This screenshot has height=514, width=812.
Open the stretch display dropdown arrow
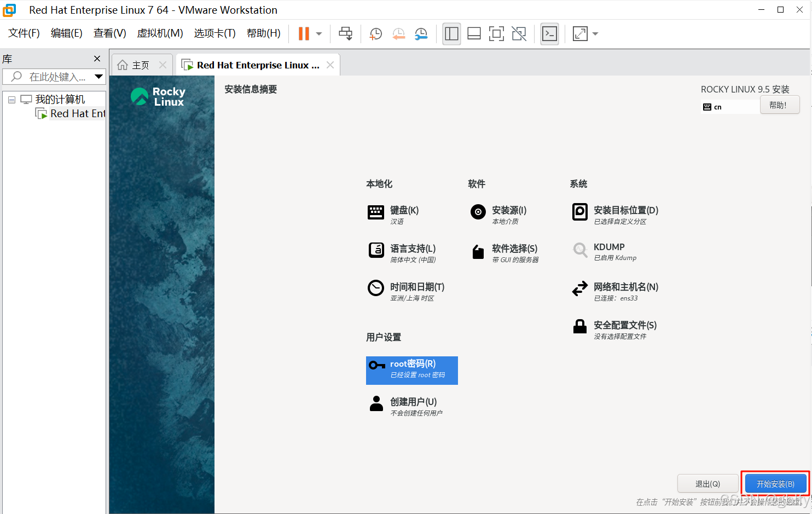(595, 34)
